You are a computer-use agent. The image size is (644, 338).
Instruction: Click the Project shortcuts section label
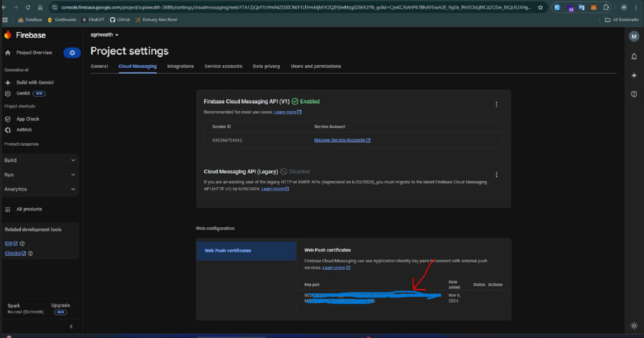click(20, 106)
